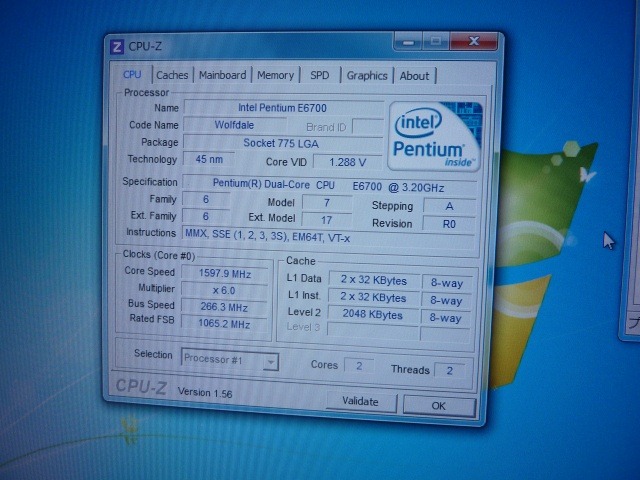This screenshot has height=480, width=640.
Task: Switch to the Caches tab
Action: pyautogui.click(x=172, y=75)
